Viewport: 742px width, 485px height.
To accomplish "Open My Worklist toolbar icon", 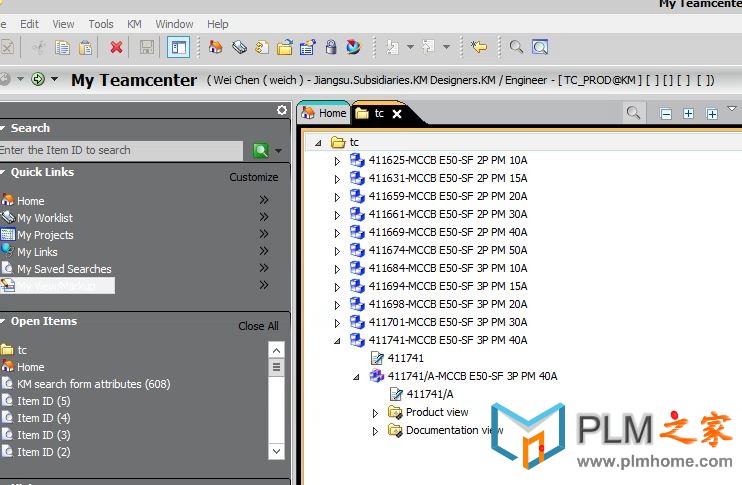I will [239, 47].
